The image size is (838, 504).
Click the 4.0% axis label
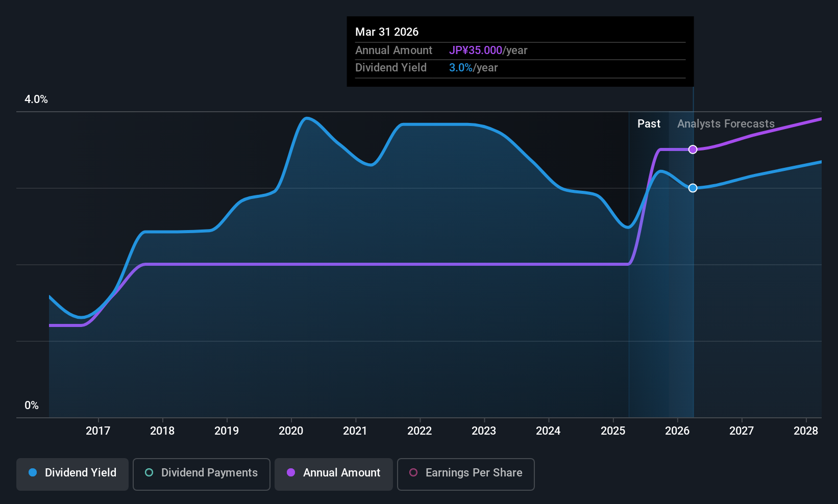coord(36,99)
